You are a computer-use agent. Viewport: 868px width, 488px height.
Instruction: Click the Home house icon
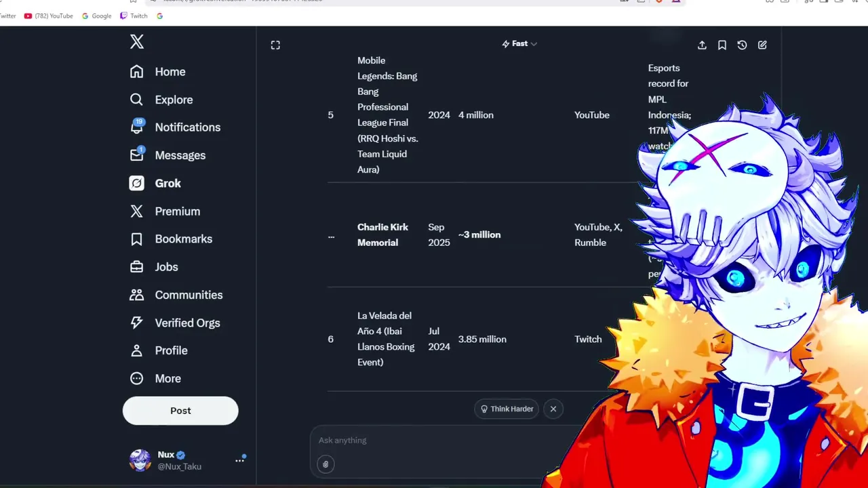(137, 72)
